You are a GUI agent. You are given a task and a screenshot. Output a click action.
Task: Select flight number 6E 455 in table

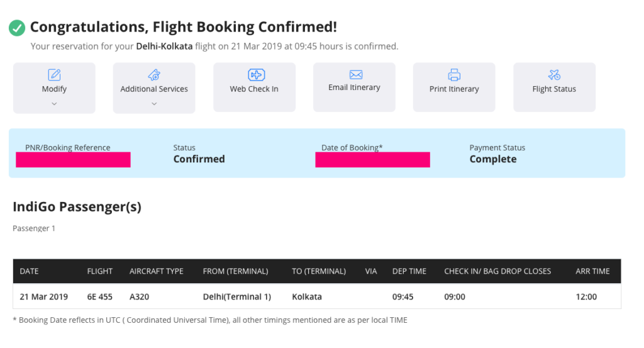(x=100, y=296)
